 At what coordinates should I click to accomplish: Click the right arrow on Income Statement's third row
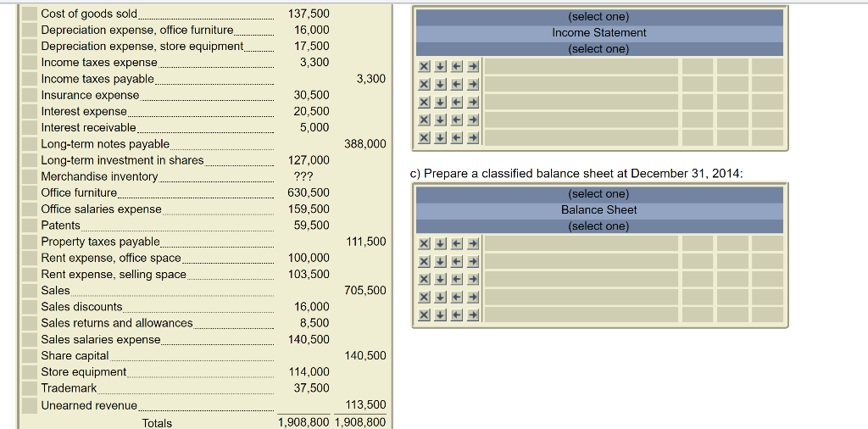[472, 102]
